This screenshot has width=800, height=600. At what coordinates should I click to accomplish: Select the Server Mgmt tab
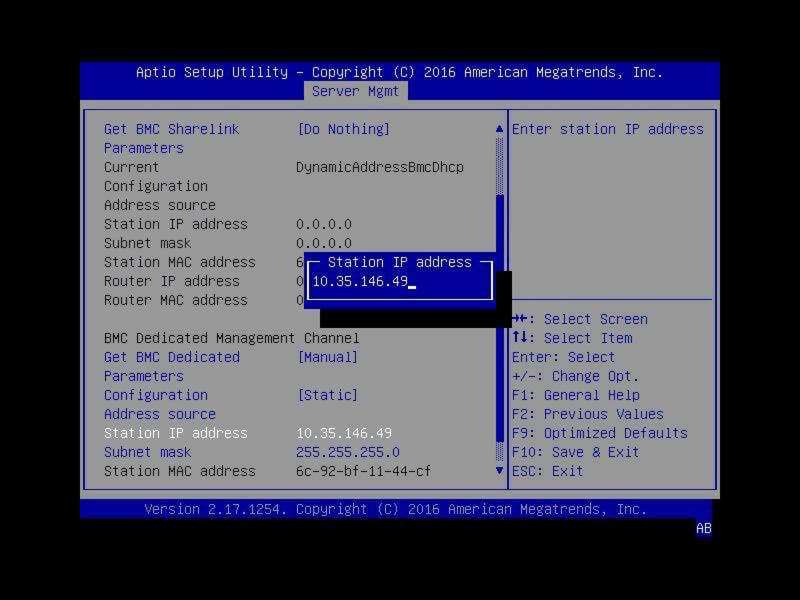point(355,91)
